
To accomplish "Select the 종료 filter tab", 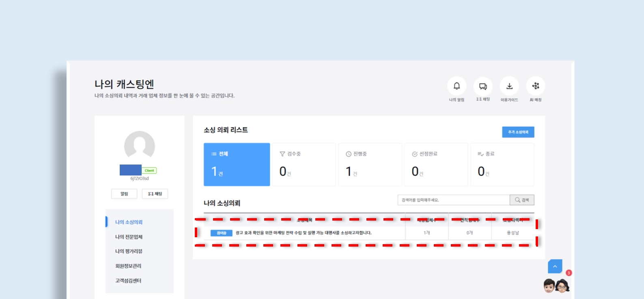I will [502, 165].
